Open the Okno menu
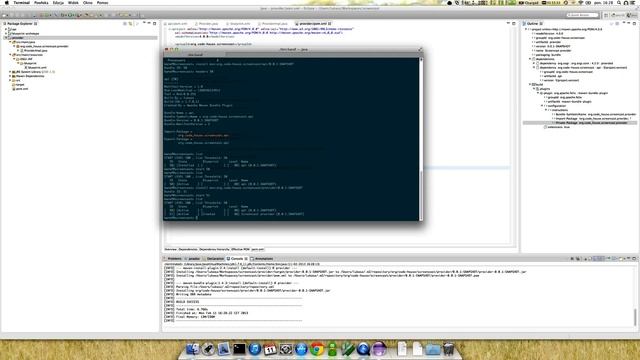The height and width of the screenshot is (360, 640). click(88, 2)
